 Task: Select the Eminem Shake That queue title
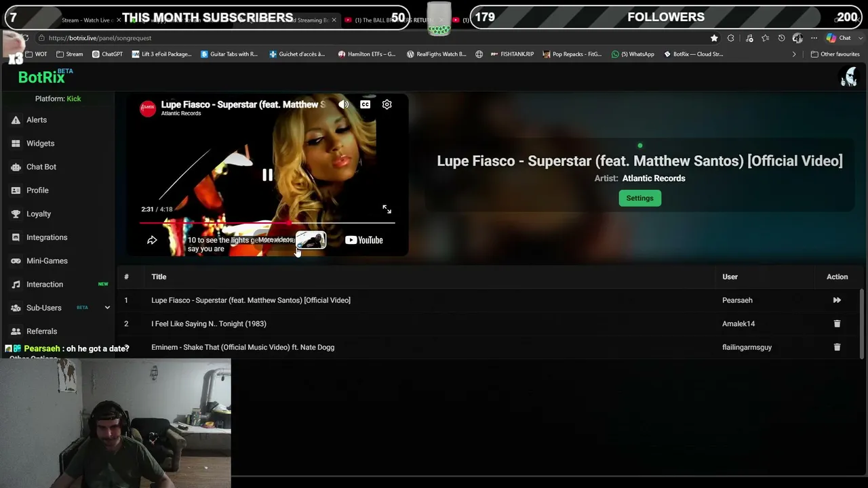click(x=243, y=347)
